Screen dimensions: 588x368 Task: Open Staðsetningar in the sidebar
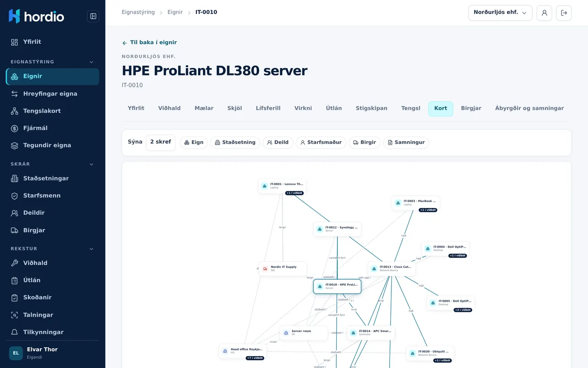tap(52, 178)
